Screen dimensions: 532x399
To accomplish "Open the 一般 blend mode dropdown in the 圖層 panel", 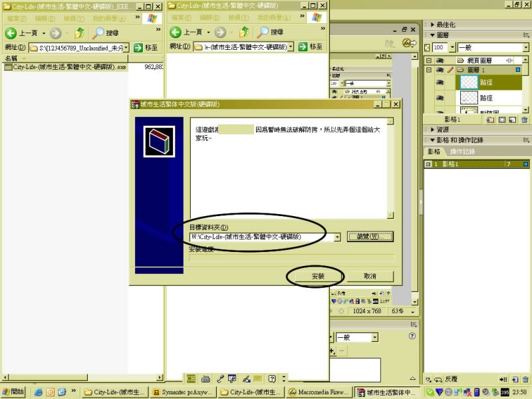I will click(x=525, y=47).
